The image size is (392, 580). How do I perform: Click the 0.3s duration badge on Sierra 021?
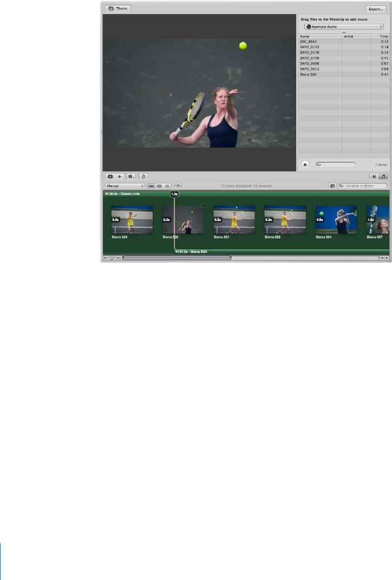tap(218, 220)
